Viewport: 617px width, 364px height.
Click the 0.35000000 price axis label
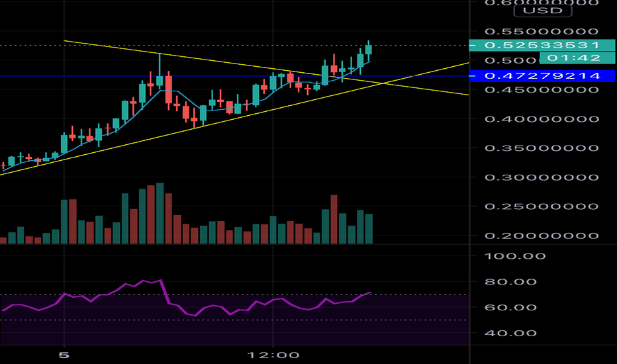(542, 148)
